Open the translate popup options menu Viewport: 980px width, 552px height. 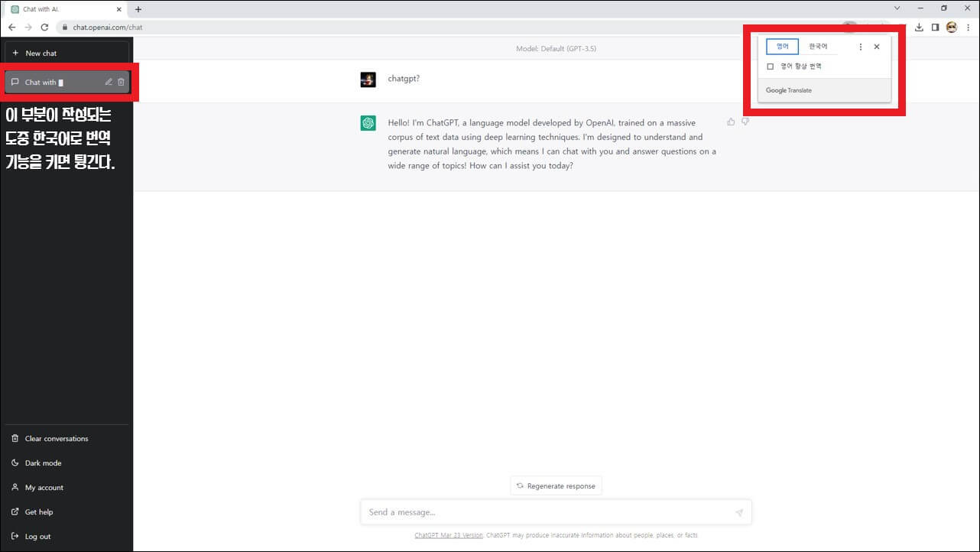coord(861,47)
